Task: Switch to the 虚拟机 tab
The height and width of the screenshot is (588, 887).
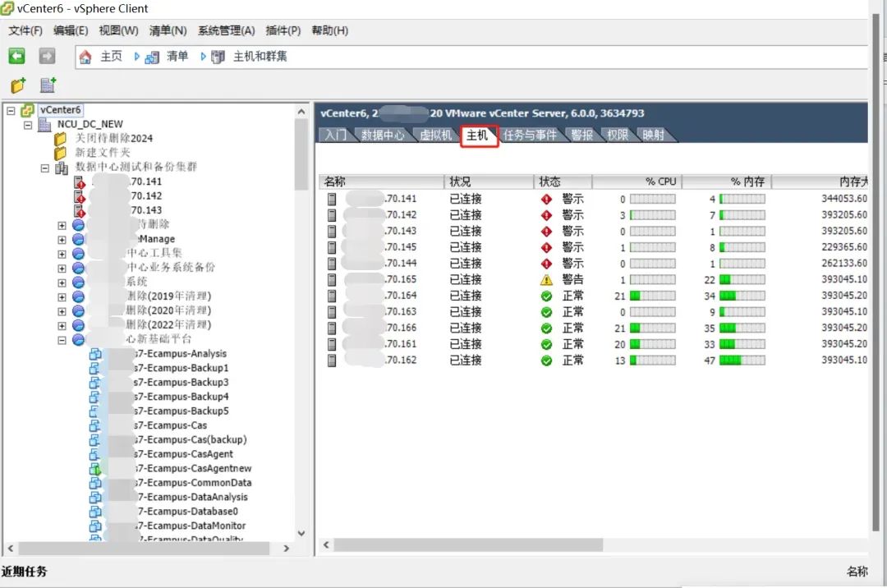Action: [436, 136]
